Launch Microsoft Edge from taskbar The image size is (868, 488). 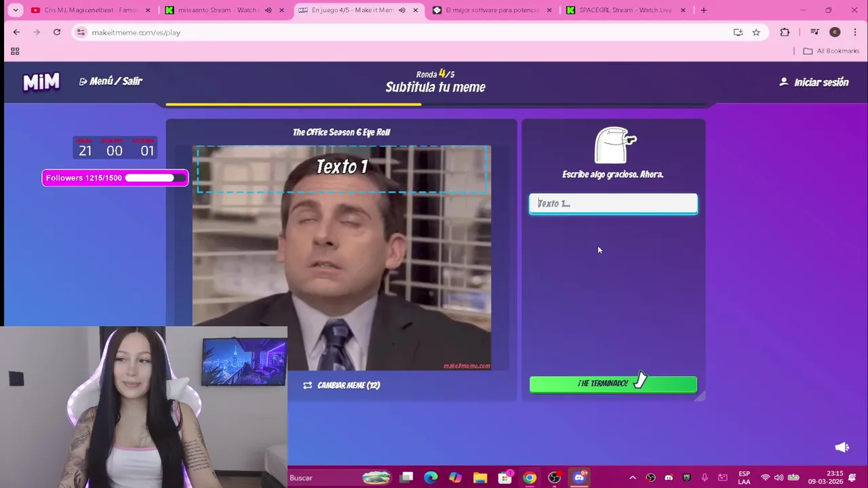point(431,478)
